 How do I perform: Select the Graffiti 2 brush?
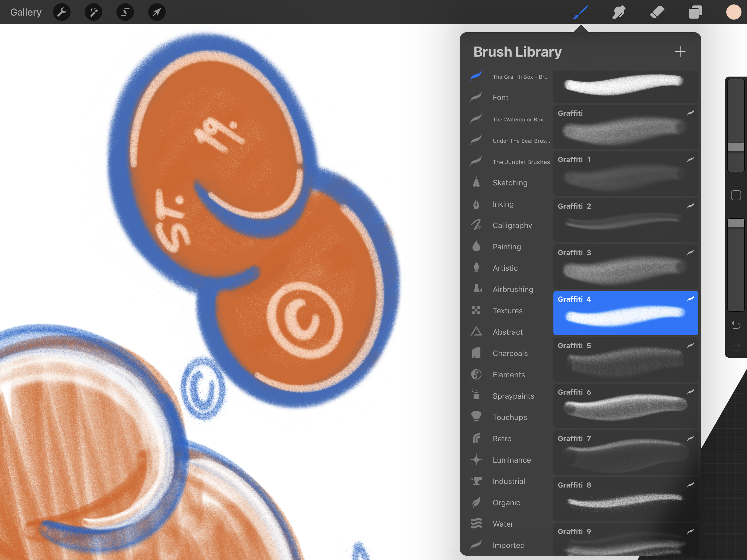pyautogui.click(x=625, y=220)
